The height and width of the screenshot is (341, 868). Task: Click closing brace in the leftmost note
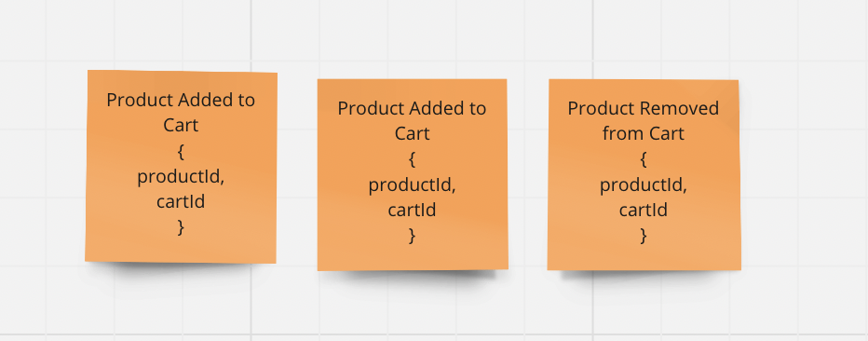click(x=181, y=227)
